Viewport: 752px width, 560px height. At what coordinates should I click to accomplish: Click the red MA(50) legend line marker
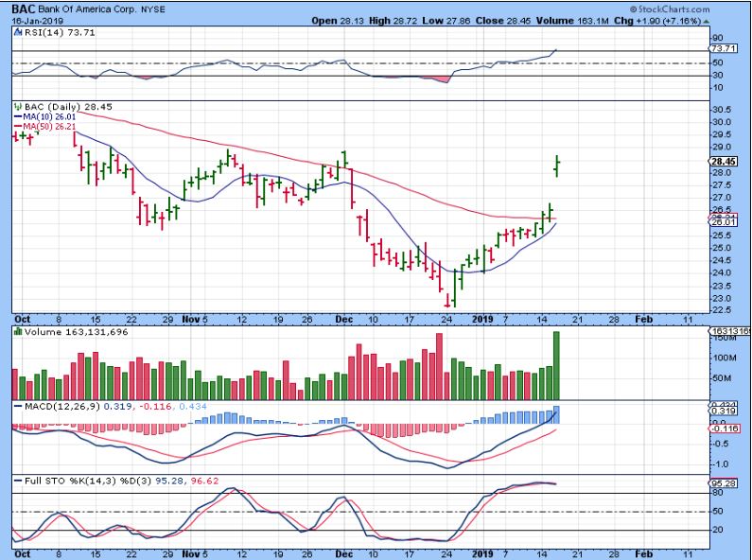18,127
